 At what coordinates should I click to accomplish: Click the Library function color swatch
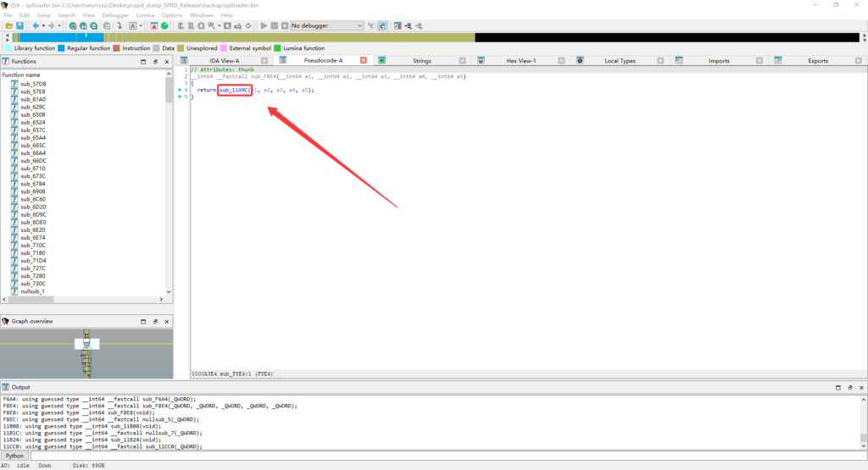click(8, 48)
